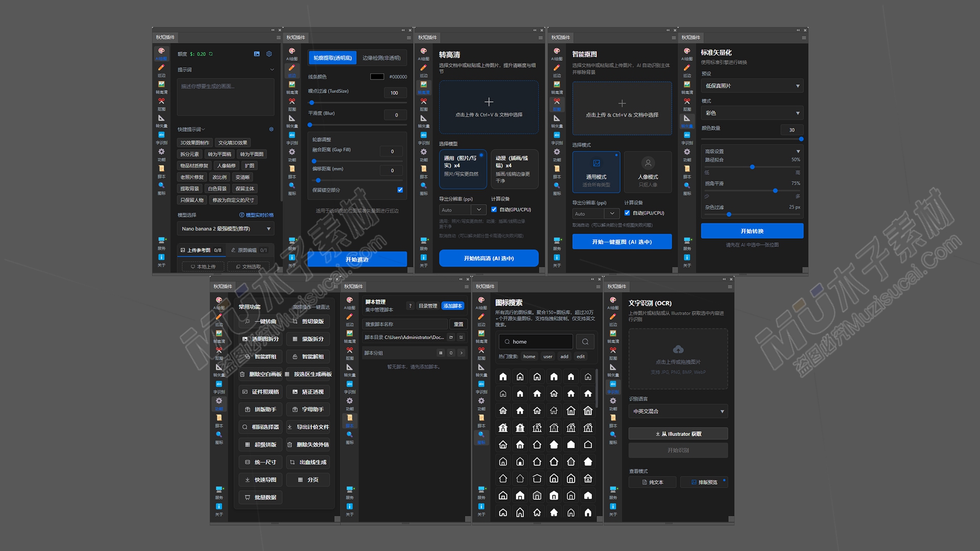Switch to the 上传参考图 tab
Screen dimensions: 980x551
(x=201, y=250)
